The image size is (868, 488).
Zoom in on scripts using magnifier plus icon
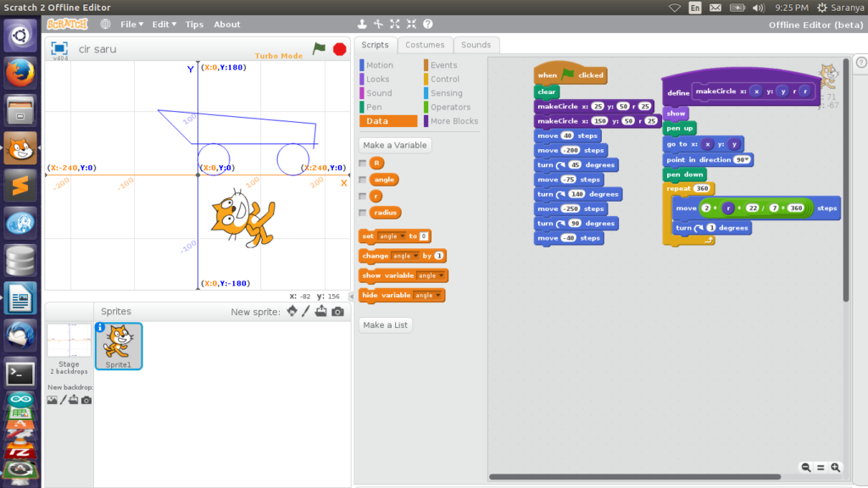836,467
